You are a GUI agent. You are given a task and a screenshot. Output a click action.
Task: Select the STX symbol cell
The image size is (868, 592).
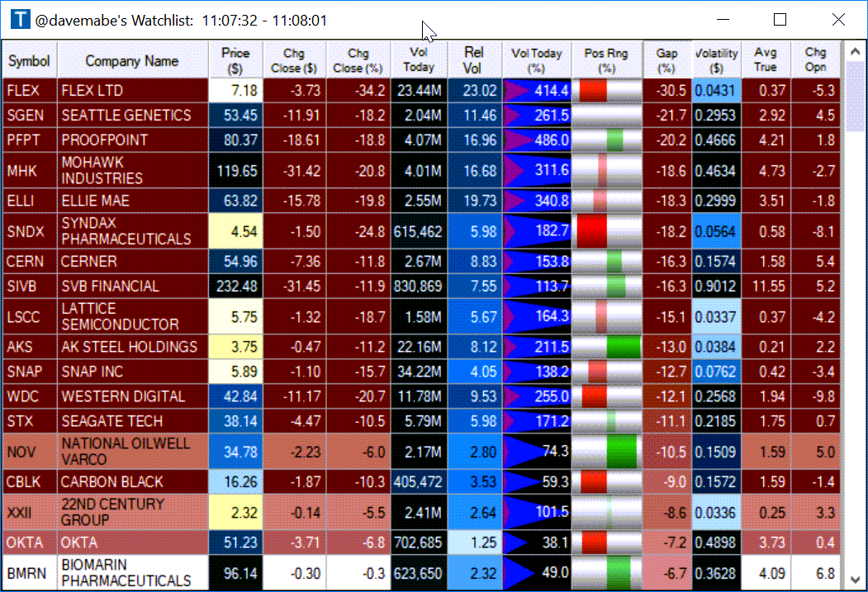[30, 421]
